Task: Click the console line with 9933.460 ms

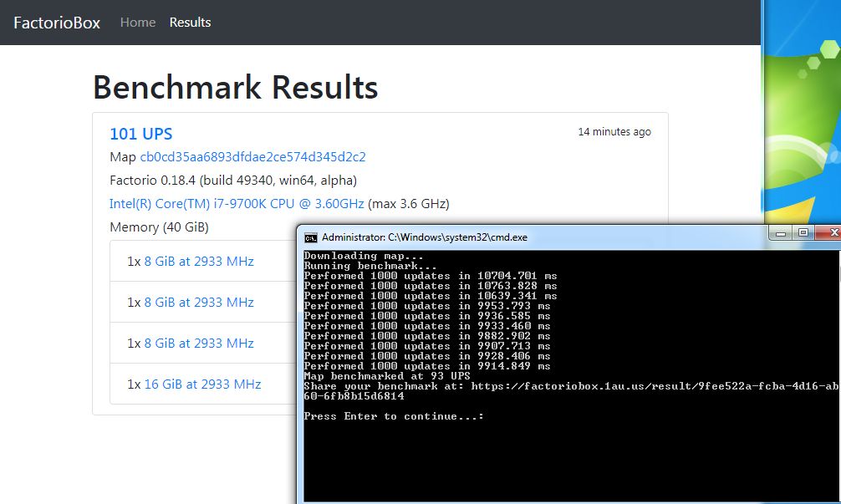Action: [x=427, y=326]
